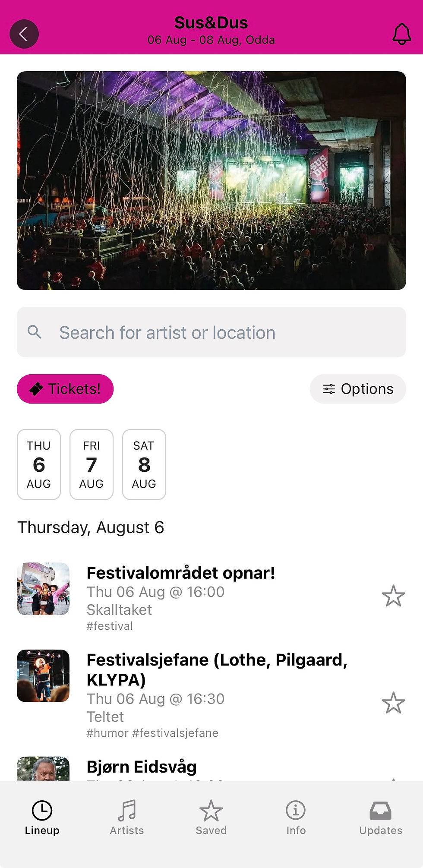This screenshot has height=868, width=423.
Task: Select the Sat 8 Aug date
Action: (x=144, y=464)
